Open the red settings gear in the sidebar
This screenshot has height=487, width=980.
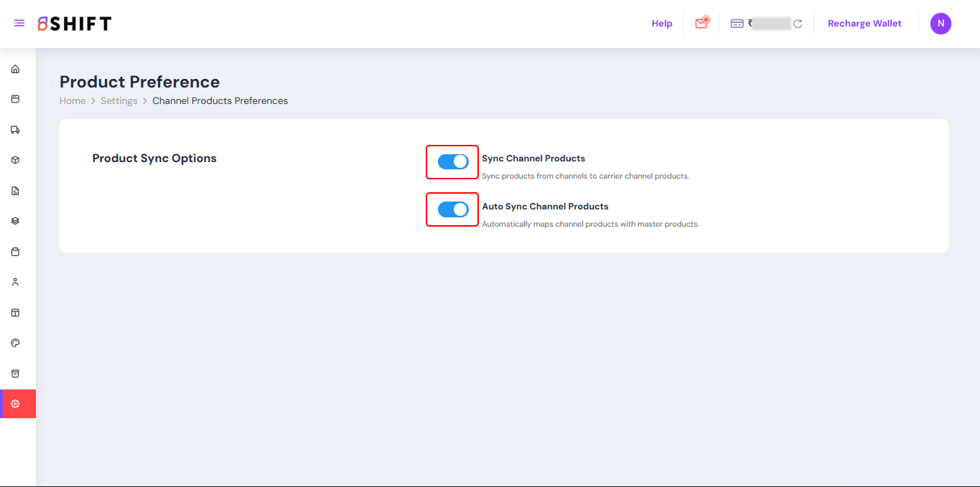tap(15, 404)
